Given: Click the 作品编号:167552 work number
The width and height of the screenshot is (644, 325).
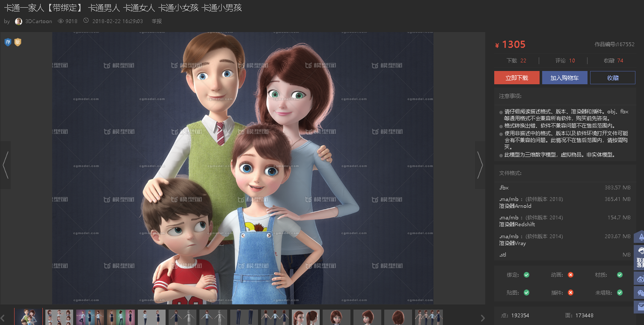Looking at the screenshot, I should pyautogui.click(x=614, y=44).
